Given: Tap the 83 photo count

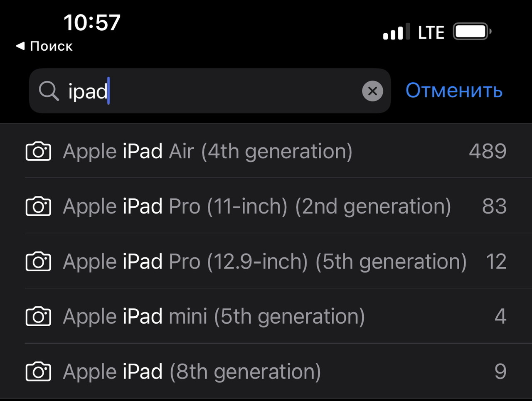Looking at the screenshot, I should click(x=494, y=207).
